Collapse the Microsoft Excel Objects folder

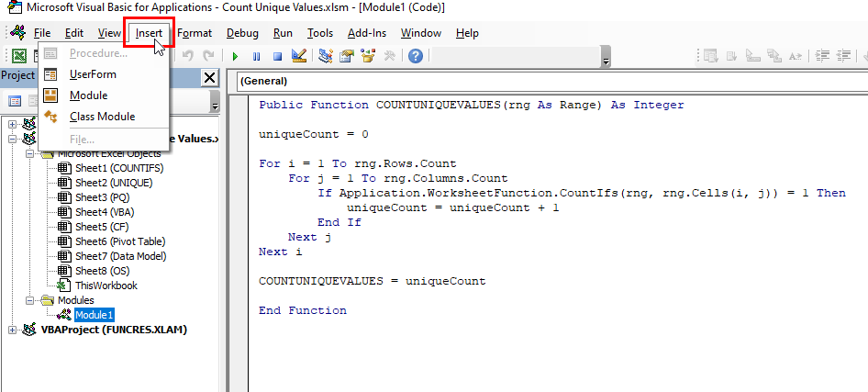(x=29, y=154)
